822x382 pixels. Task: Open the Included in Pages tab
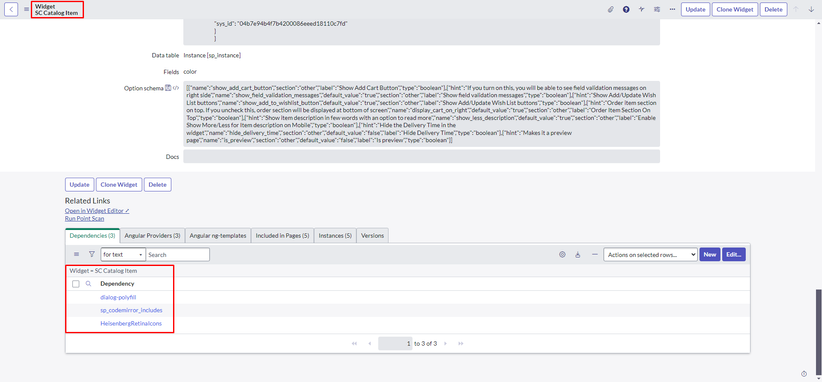(282, 236)
